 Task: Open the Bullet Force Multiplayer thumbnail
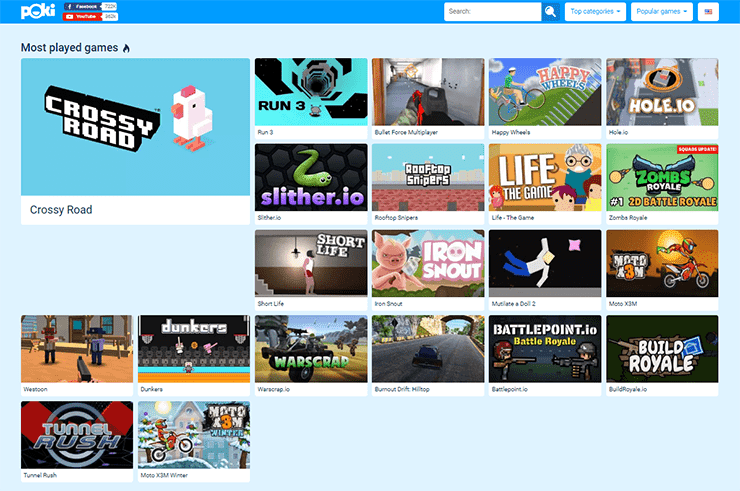click(428, 92)
